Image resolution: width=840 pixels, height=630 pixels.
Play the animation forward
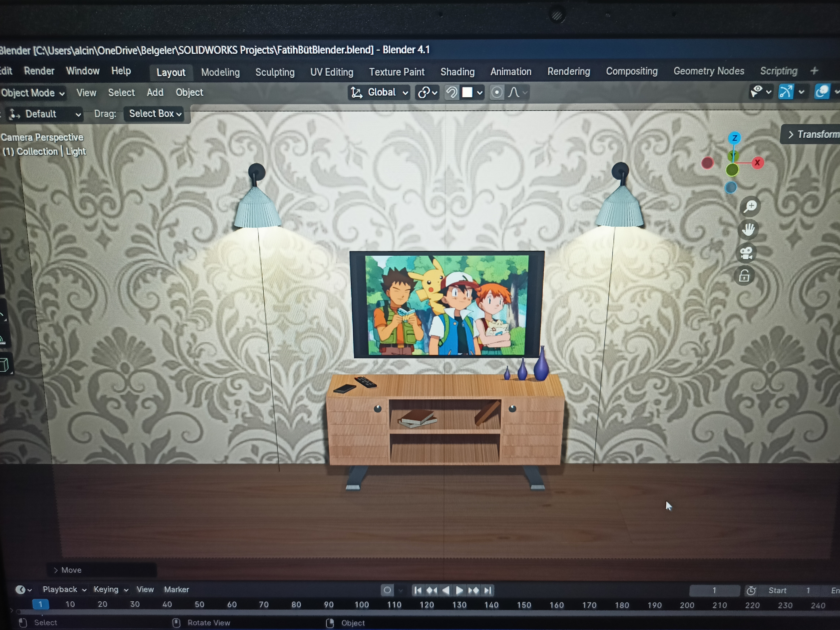pos(459,590)
